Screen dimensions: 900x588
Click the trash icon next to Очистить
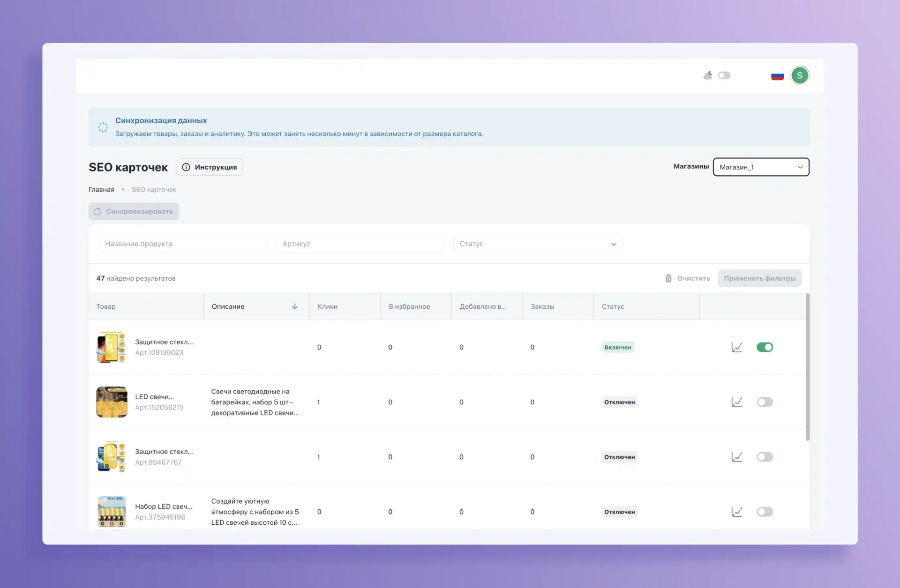(x=668, y=278)
